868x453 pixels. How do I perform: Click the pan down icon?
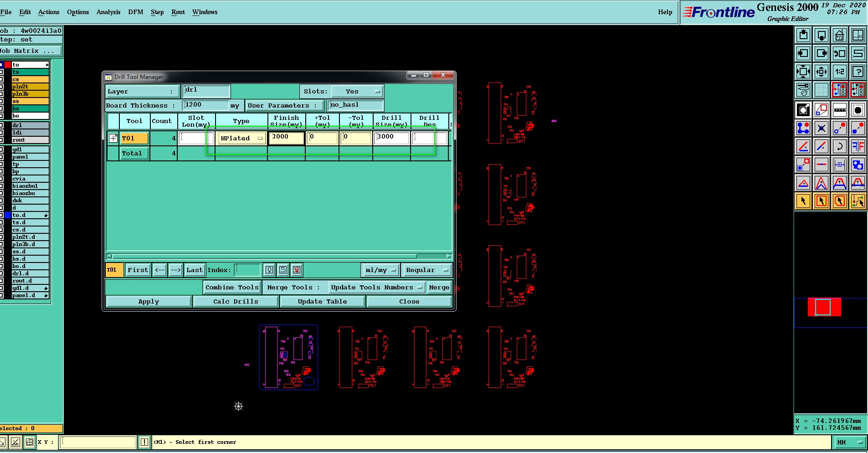pyautogui.click(x=821, y=35)
